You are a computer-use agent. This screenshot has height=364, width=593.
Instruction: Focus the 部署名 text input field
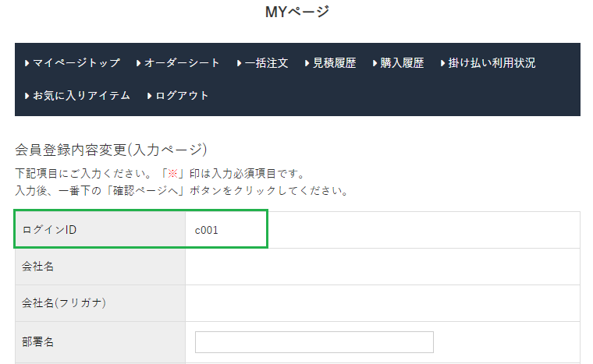click(314, 342)
